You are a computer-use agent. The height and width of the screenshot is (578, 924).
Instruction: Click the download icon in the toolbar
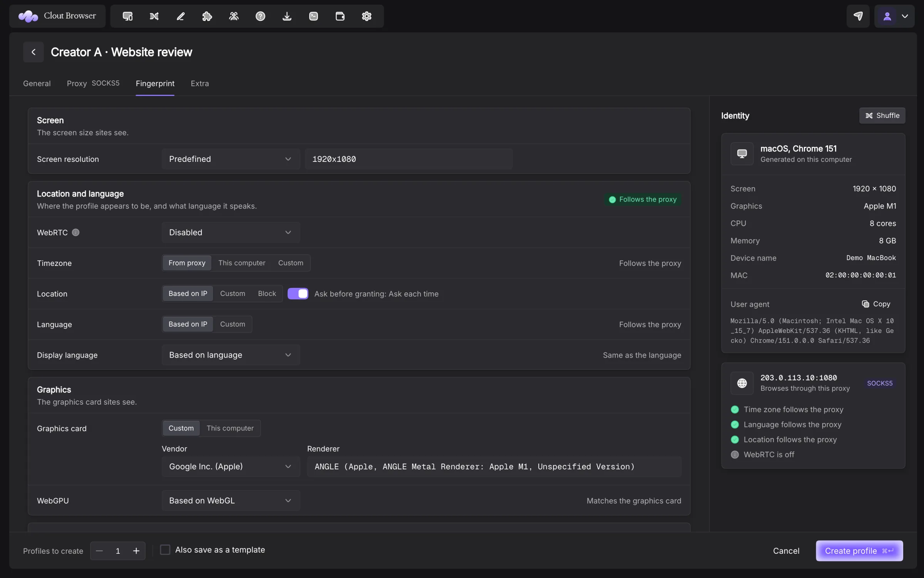click(x=287, y=16)
